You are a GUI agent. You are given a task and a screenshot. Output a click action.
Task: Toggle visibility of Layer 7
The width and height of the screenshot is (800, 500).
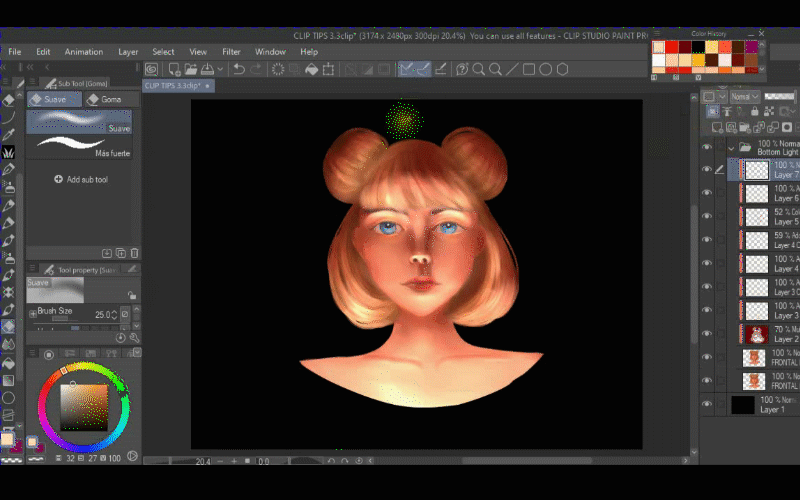click(x=707, y=170)
